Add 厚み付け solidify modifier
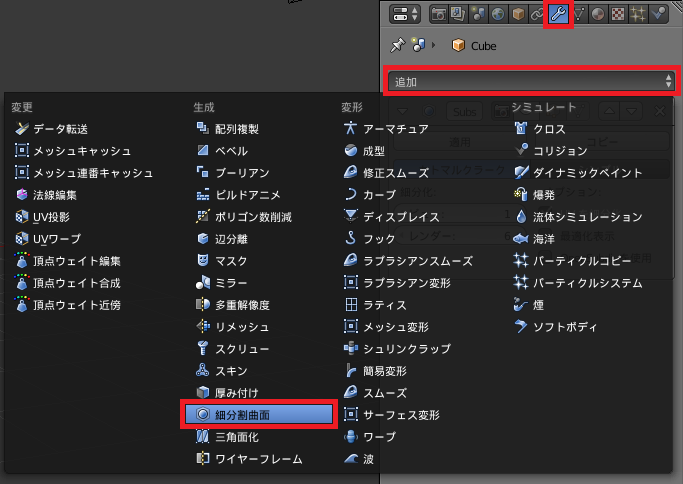Viewport: 683px width, 484px height. (x=227, y=393)
